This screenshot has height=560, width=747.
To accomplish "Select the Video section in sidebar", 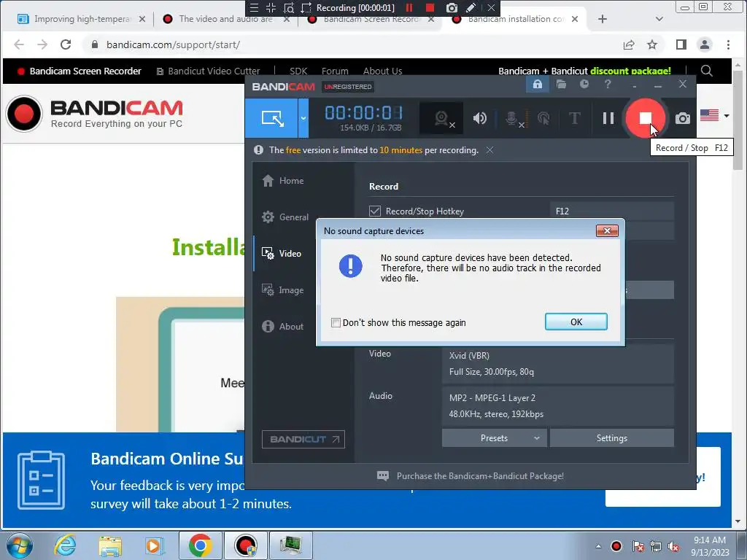I will 282,253.
